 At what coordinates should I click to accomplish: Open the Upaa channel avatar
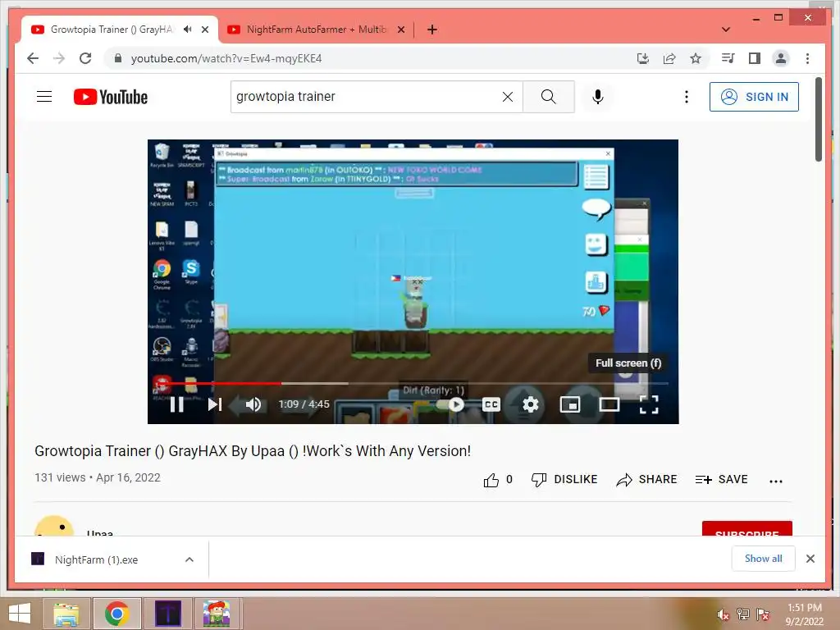[53, 527]
